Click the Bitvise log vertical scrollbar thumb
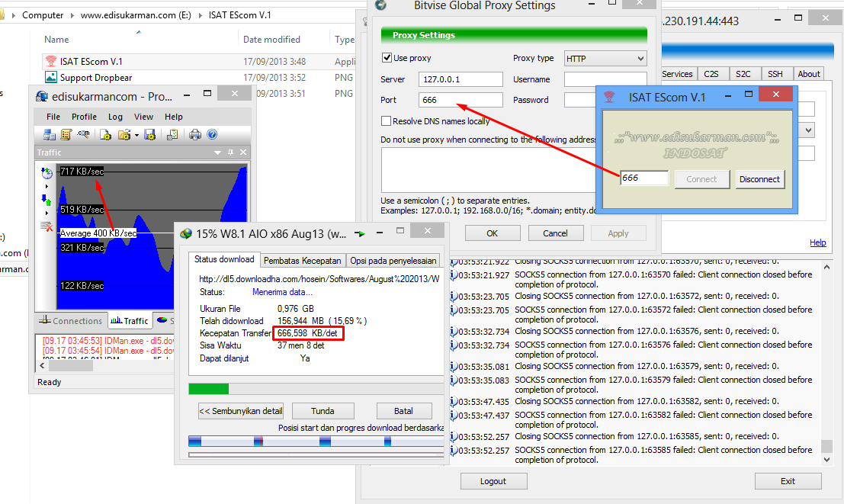The image size is (844, 504). [826, 446]
